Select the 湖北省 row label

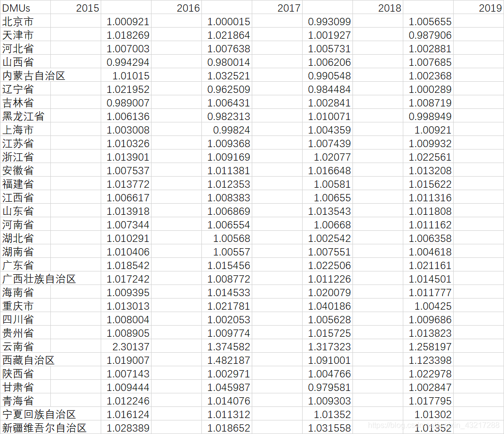25,238
